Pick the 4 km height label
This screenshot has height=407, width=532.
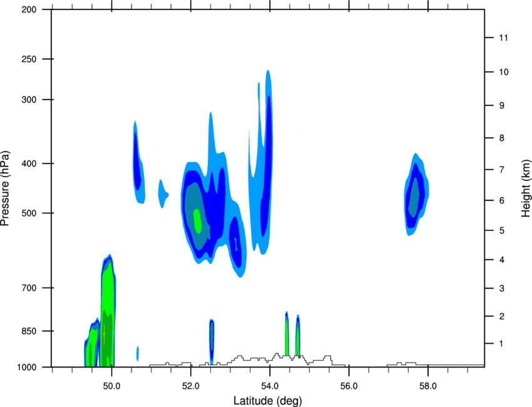(x=502, y=260)
